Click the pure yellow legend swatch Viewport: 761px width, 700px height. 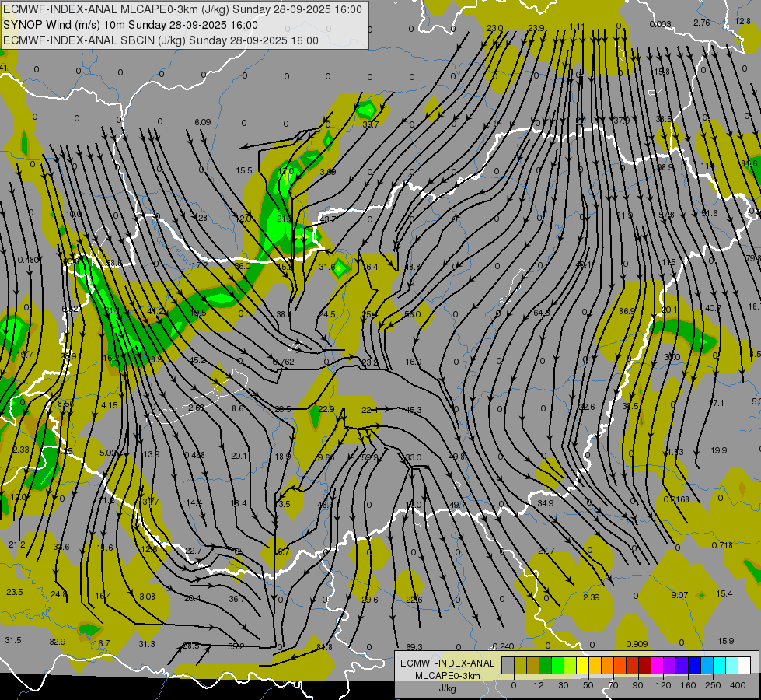(582, 666)
